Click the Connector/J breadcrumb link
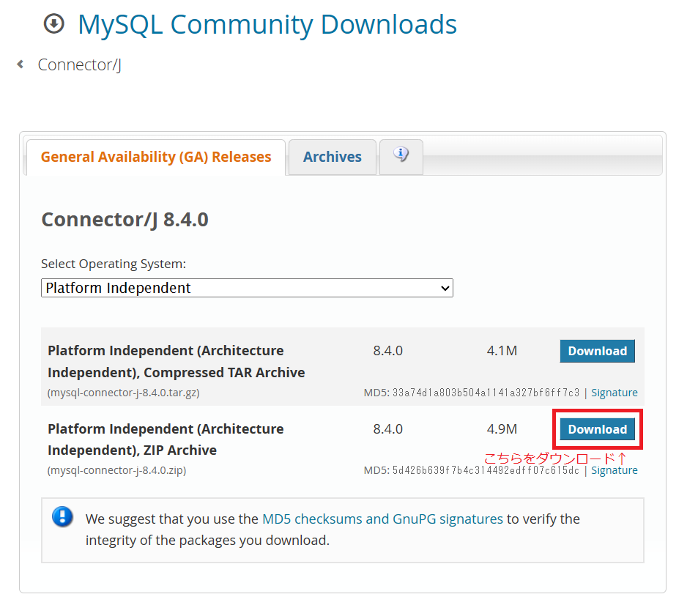Viewport: 698px width, 616px height. point(79,65)
